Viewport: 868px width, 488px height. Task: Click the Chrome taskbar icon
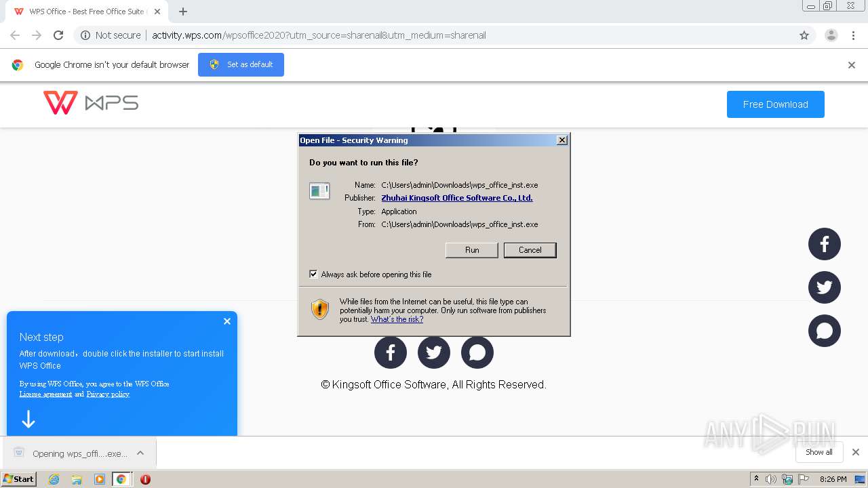click(121, 479)
